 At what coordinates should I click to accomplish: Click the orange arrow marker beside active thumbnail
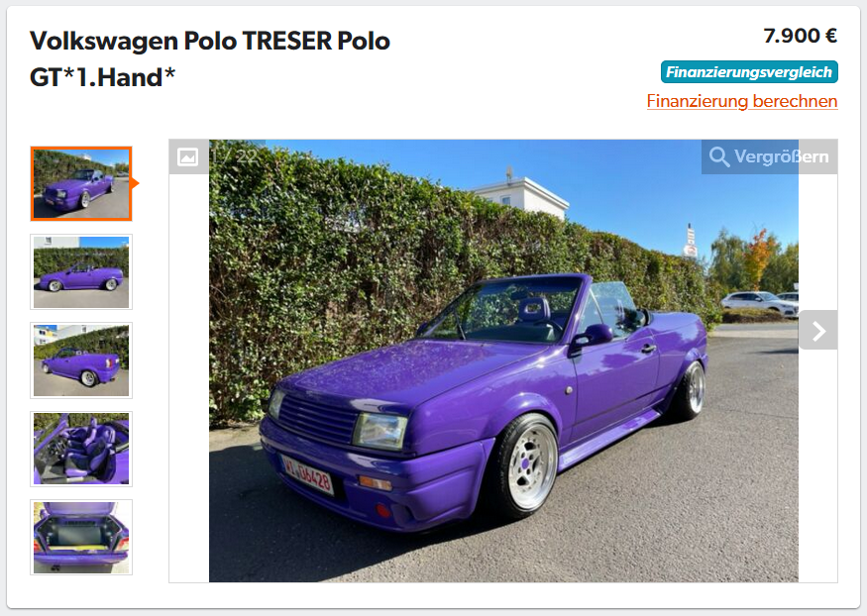coord(136,183)
